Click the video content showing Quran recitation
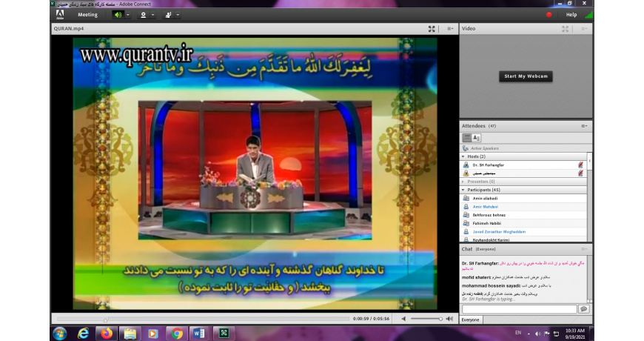The image size is (644, 341). pyautogui.click(x=255, y=173)
